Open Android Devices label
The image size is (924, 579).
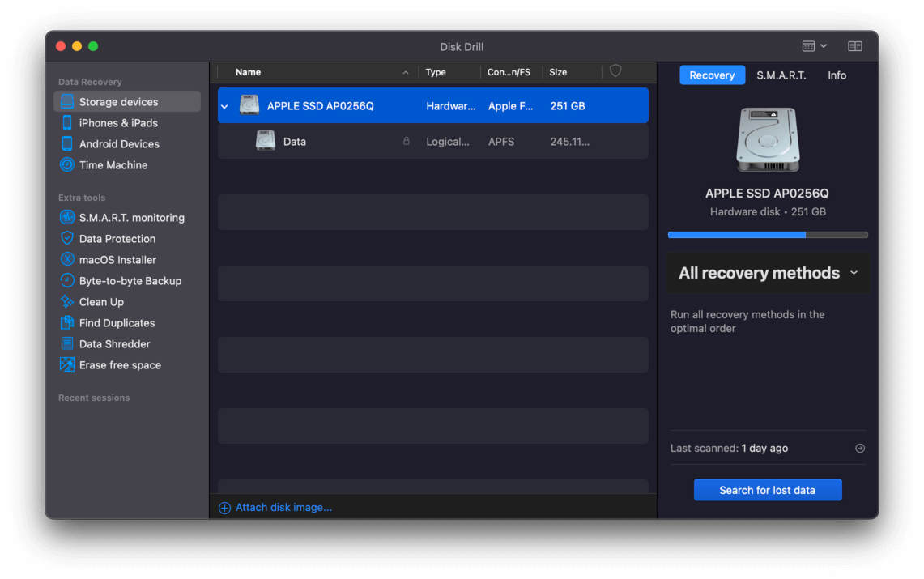click(x=119, y=143)
